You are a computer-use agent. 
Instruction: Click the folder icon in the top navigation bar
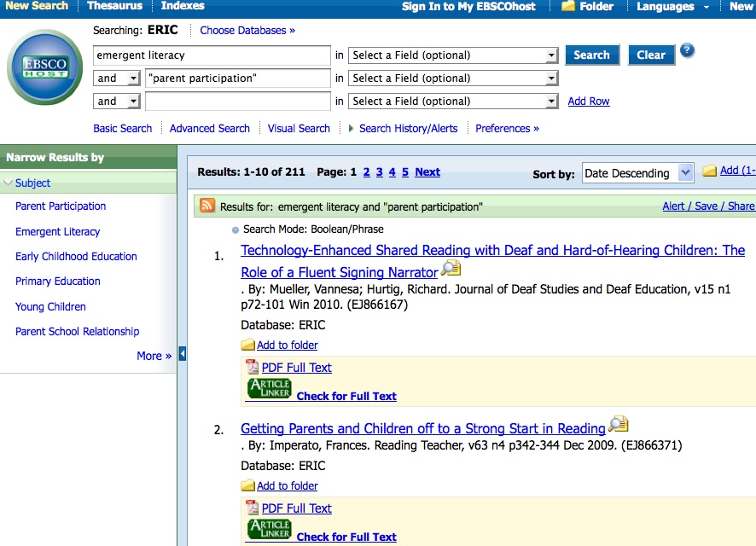click(568, 6)
